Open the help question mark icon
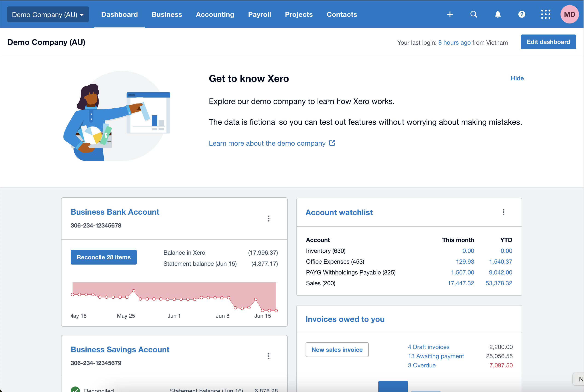The width and height of the screenshot is (584, 392). [x=521, y=14]
